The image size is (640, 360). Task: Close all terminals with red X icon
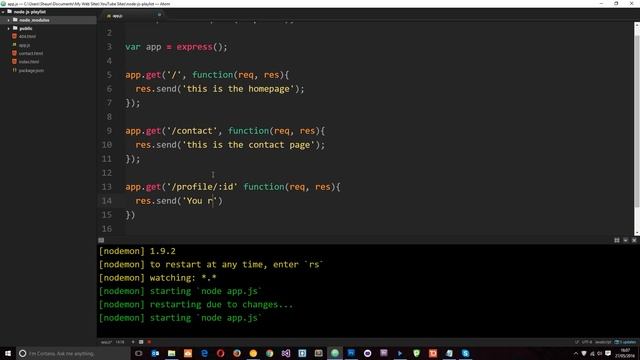[149, 342]
